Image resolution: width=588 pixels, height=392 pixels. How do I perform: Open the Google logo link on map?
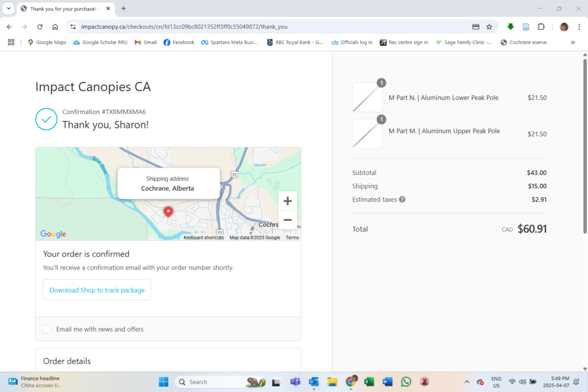click(x=53, y=234)
